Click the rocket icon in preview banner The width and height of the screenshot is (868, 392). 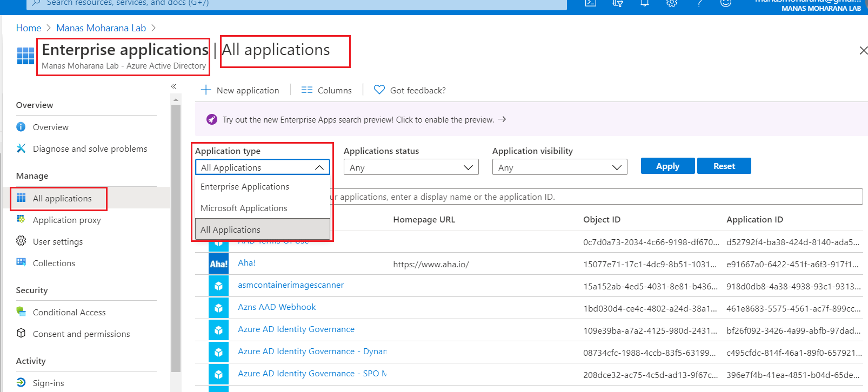point(212,119)
